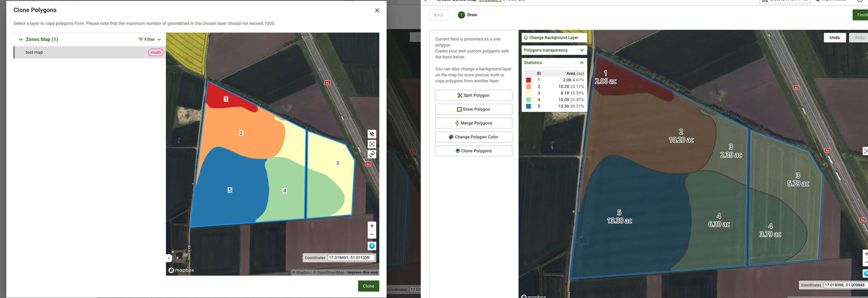Select the Draw Polygon tool
The image size is (868, 298).
(474, 109)
